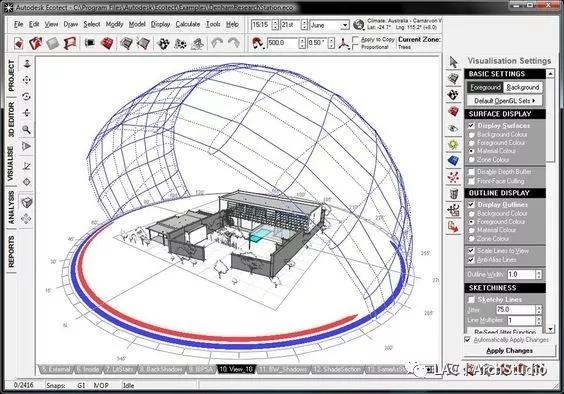Viewport: 564px width, 394px height.
Task: Enable the Sketchy Lines checkbox
Action: (x=471, y=299)
